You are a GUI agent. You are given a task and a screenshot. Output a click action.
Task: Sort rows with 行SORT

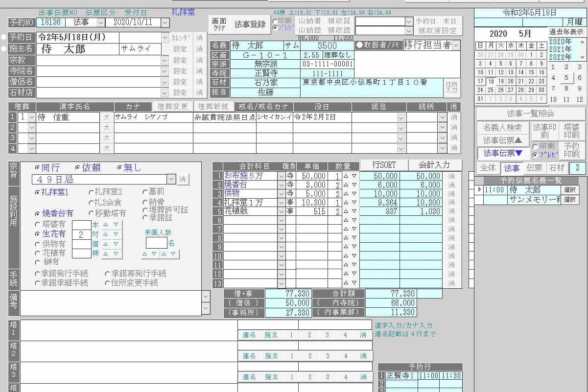[383, 165]
